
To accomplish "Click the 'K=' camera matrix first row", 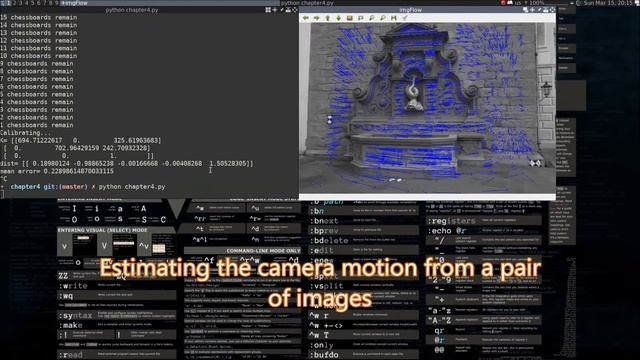I will tap(81, 140).
